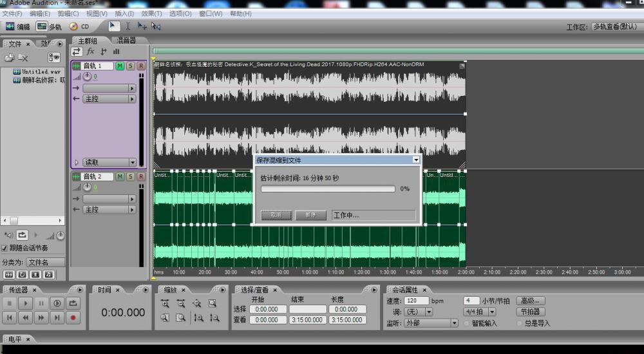
Task: Click the Rewind transport button
Action: point(26,317)
